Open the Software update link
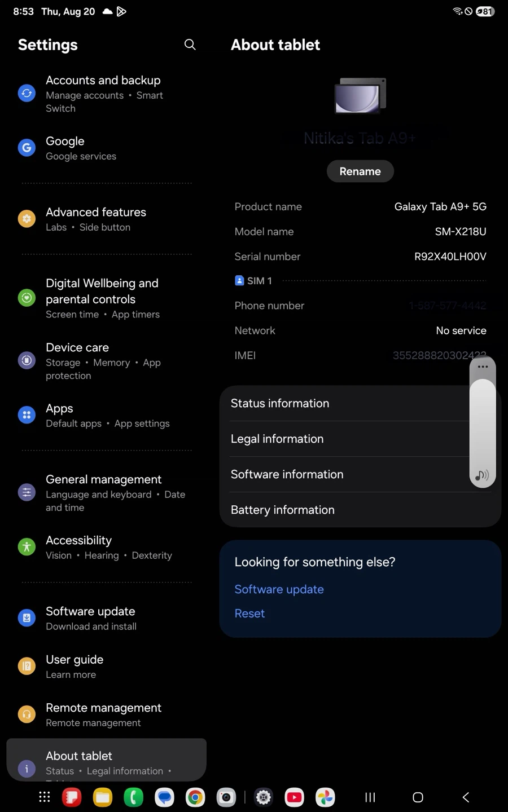The height and width of the screenshot is (812, 508). click(279, 589)
